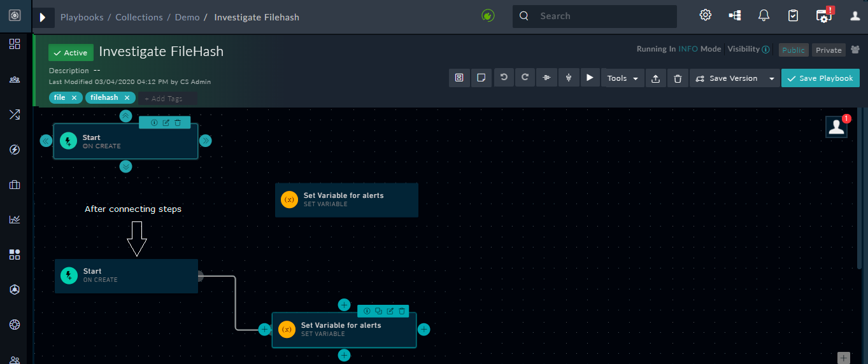Open info on the Start step's mini toolbar

[154, 122]
